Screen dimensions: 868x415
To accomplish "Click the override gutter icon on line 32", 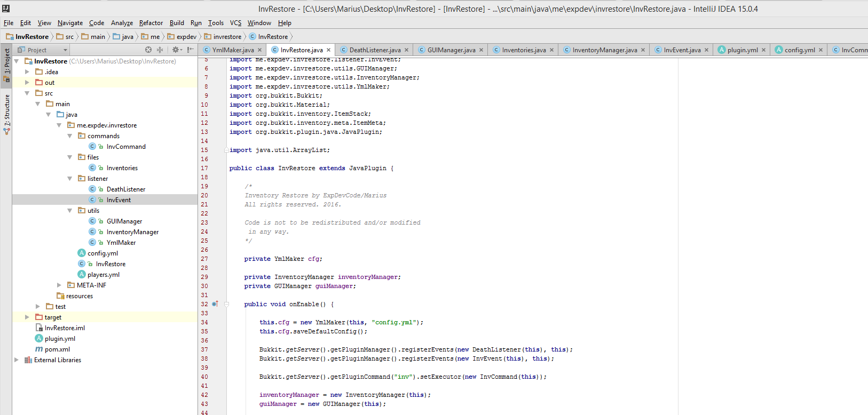I will click(215, 304).
